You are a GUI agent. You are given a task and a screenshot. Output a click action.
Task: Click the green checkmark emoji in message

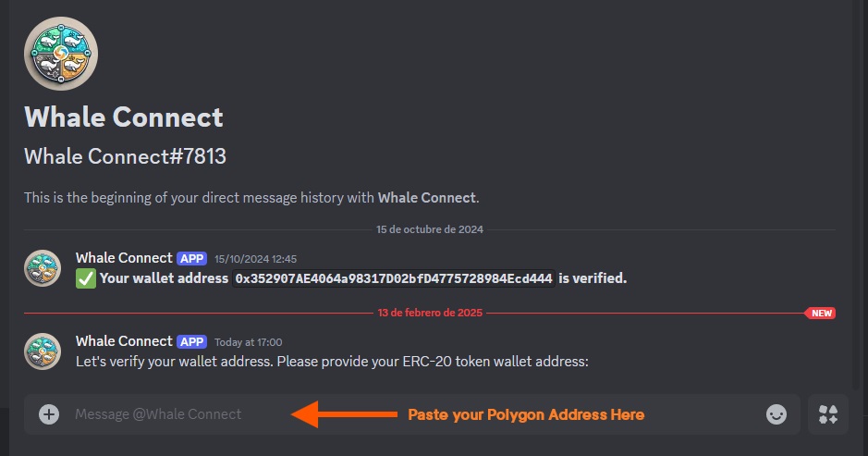[x=86, y=278]
